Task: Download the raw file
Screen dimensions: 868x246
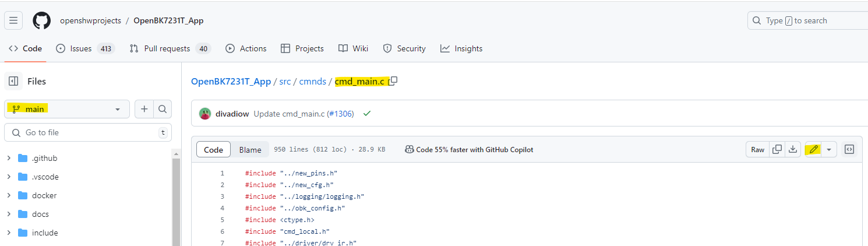Action: tap(792, 150)
